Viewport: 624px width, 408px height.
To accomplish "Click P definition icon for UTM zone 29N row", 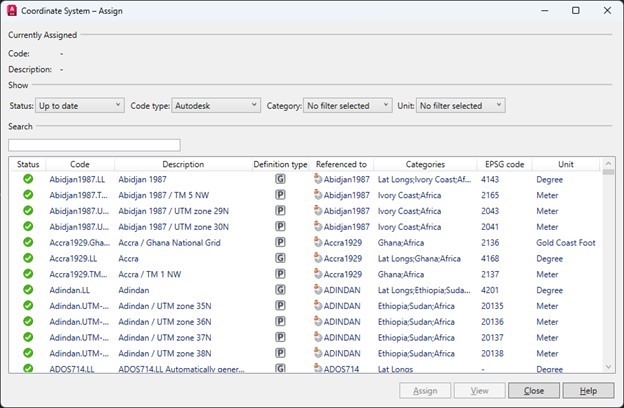I will pos(280,211).
